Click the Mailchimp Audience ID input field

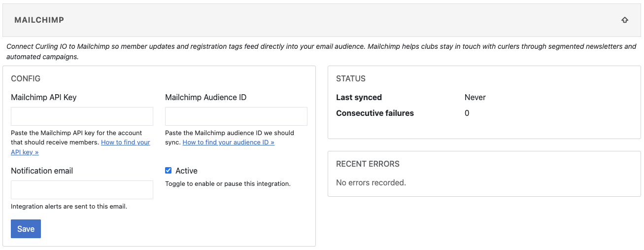tap(236, 116)
